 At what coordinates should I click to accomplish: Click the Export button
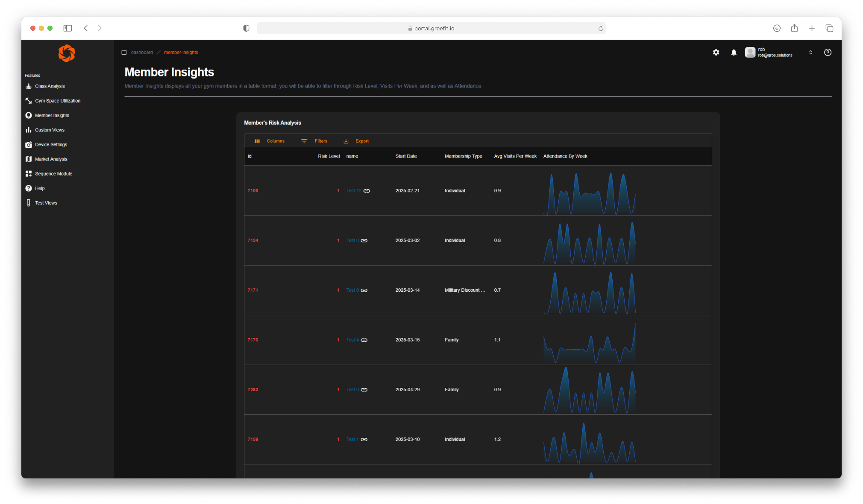(x=356, y=141)
